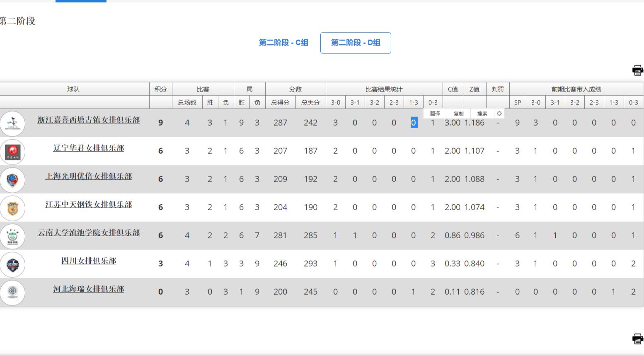
Task: Click the 187 points lost cell
Action: [311, 151]
